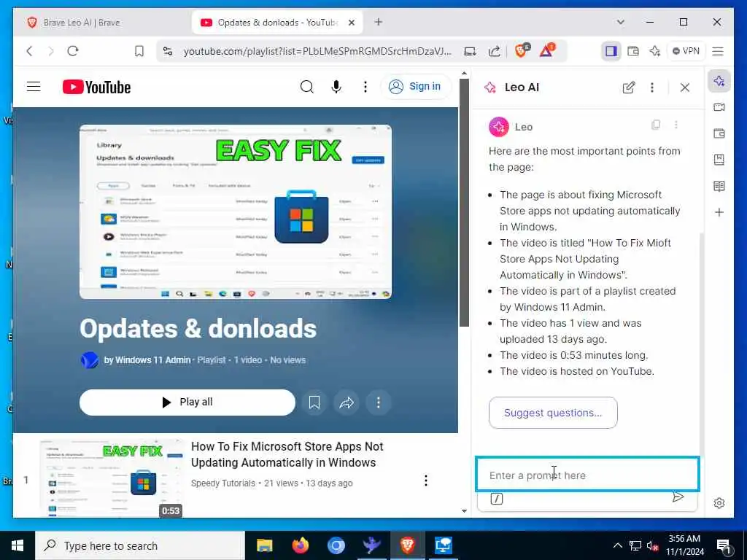747x560 pixels.
Task: Open more options for Leo's reply
Action: [x=676, y=125]
